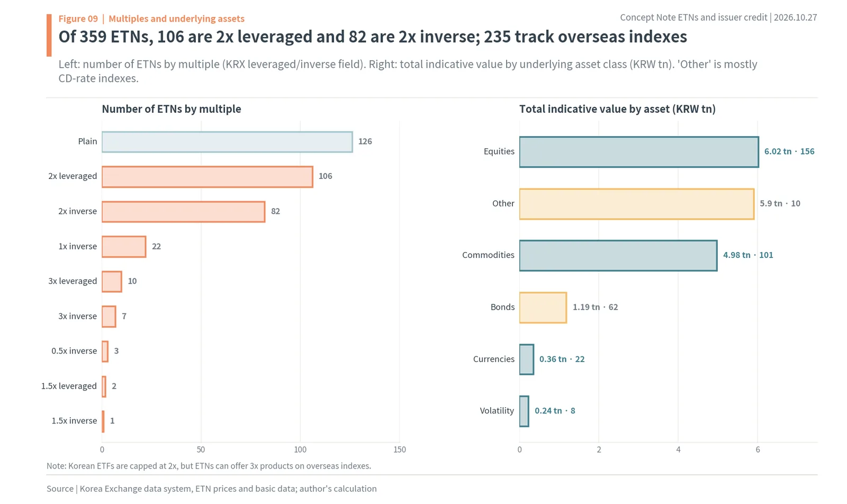Screen dimensions: 847x504
Task: Click the Other asset class bar
Action: [x=637, y=204]
